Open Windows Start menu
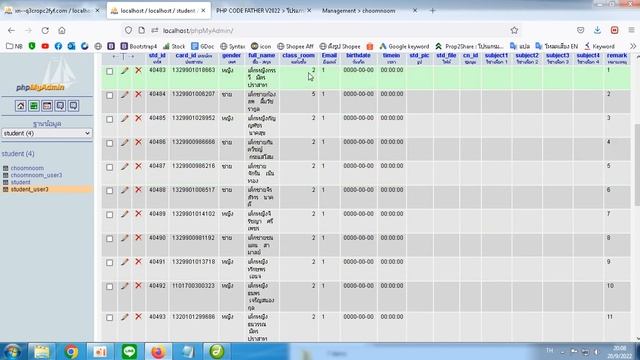 (12, 351)
